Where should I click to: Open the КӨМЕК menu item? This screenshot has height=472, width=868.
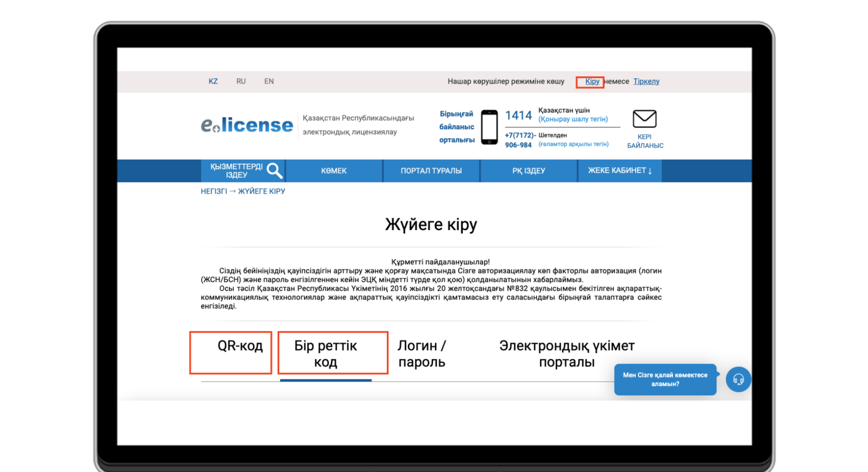click(334, 171)
